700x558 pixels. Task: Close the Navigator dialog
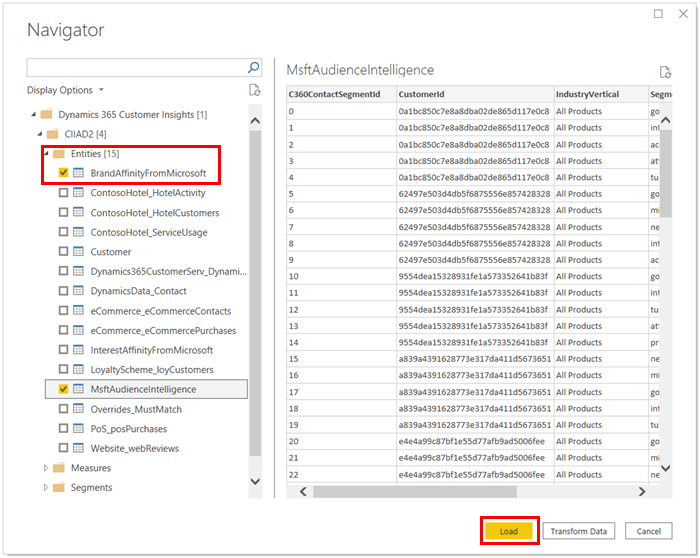683,14
